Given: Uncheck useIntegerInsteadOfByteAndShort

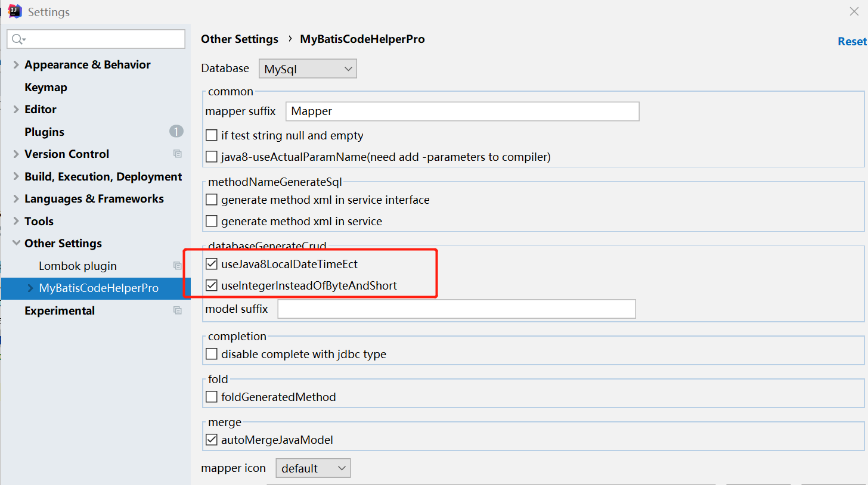Looking at the screenshot, I should click(211, 285).
